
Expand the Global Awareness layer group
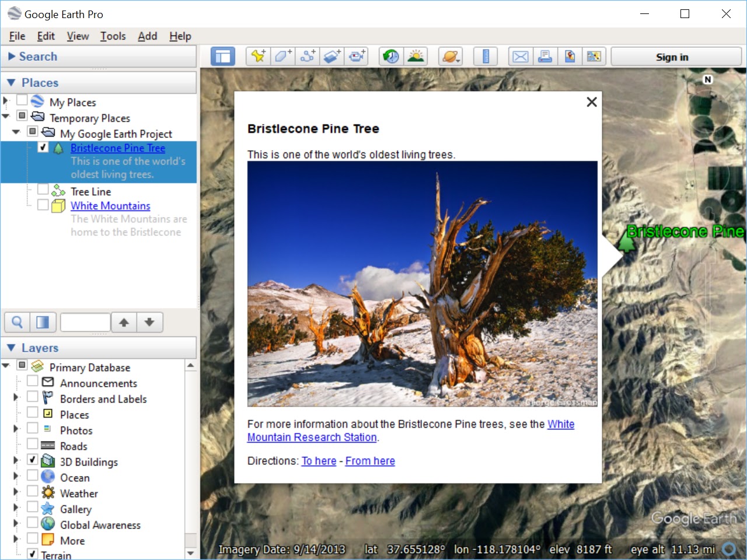[x=16, y=523]
